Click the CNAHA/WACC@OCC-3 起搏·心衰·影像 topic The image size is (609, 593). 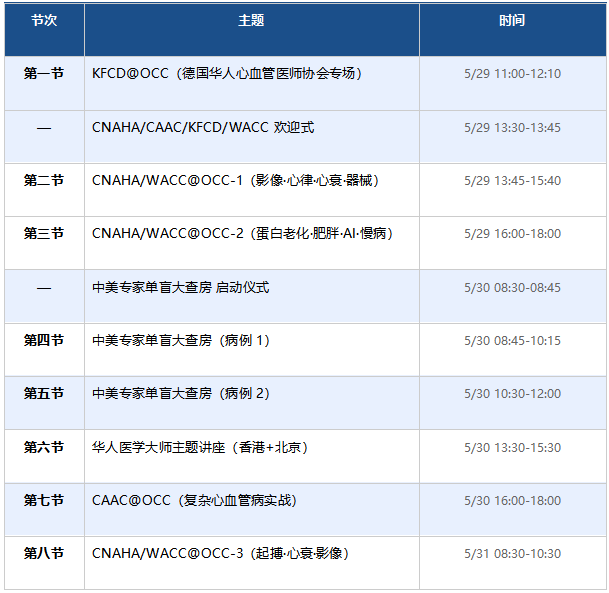pyautogui.click(x=220, y=553)
